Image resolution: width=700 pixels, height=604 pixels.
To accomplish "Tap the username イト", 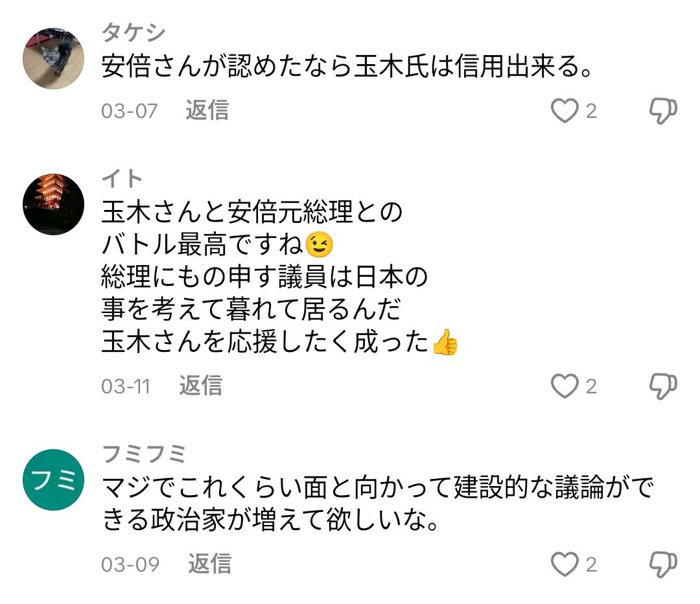I will [x=122, y=178].
